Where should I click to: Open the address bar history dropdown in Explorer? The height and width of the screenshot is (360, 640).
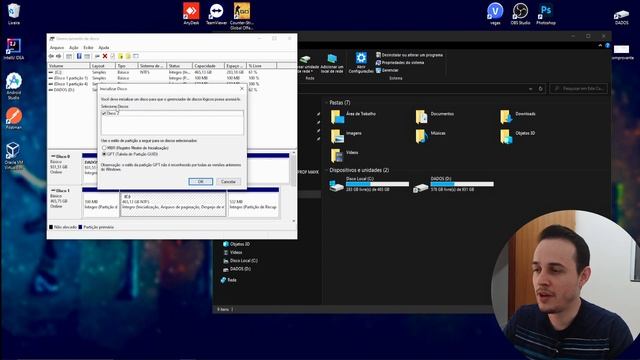530,89
